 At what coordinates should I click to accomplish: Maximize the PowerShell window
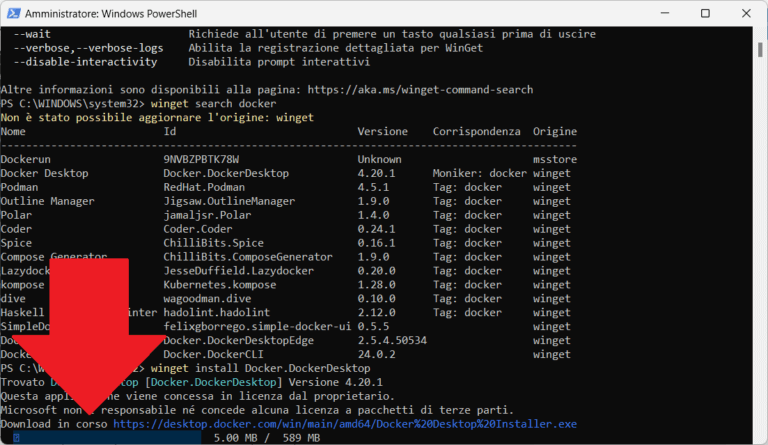(705, 13)
